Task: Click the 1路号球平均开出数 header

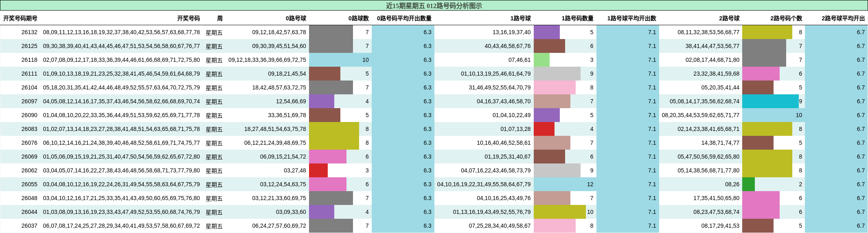Action: coord(632,18)
